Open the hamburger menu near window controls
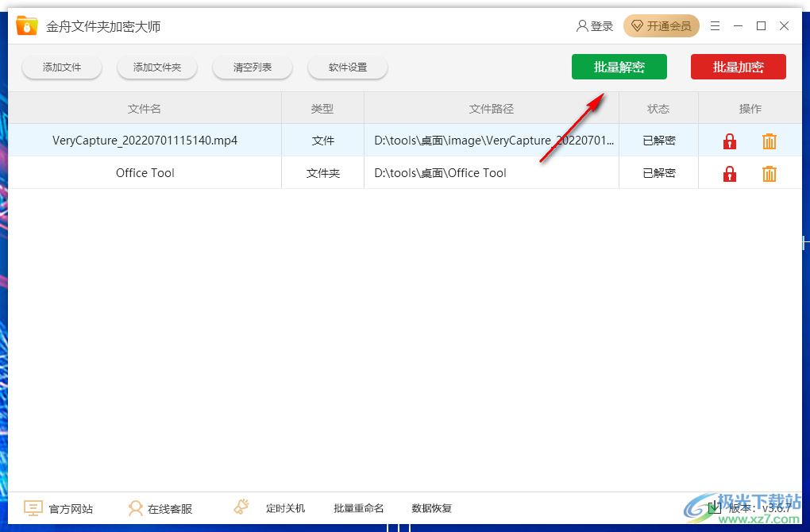The height and width of the screenshot is (532, 810). 714,25
